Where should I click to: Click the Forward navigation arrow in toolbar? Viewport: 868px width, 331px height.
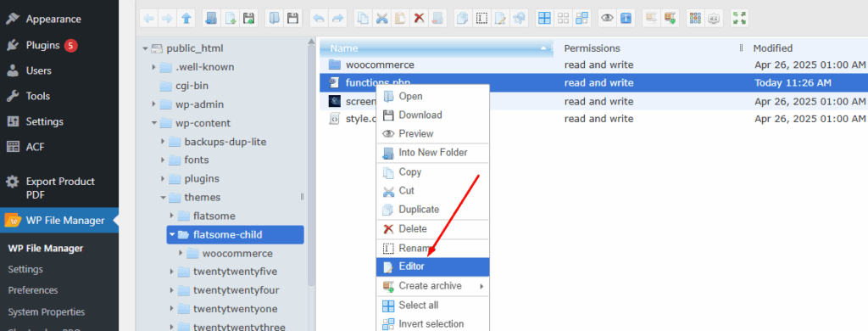[167, 19]
